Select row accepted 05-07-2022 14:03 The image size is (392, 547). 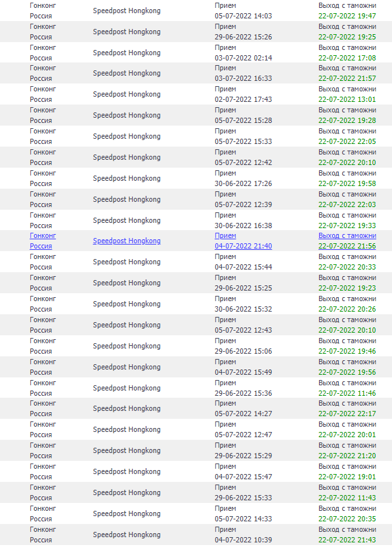coord(196,11)
